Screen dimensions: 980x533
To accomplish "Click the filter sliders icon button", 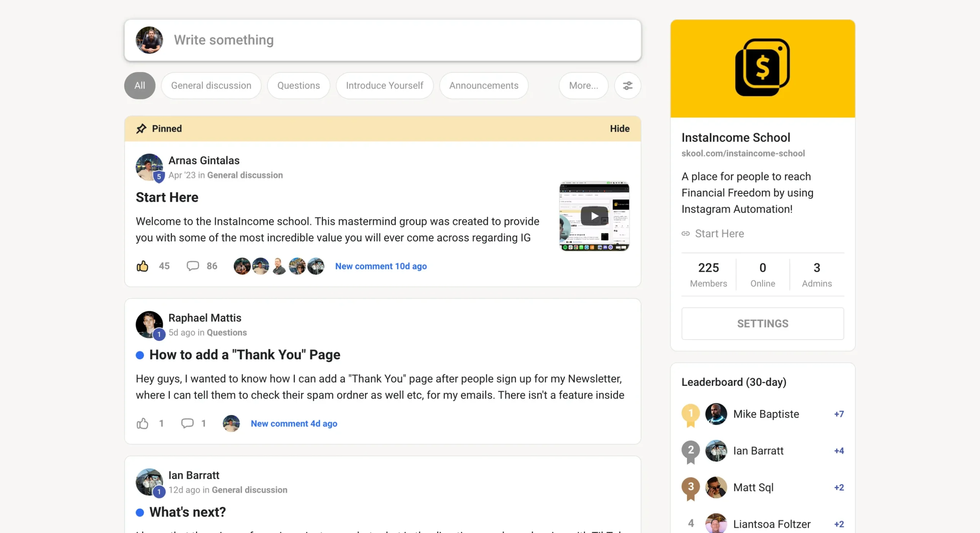I will tap(627, 86).
